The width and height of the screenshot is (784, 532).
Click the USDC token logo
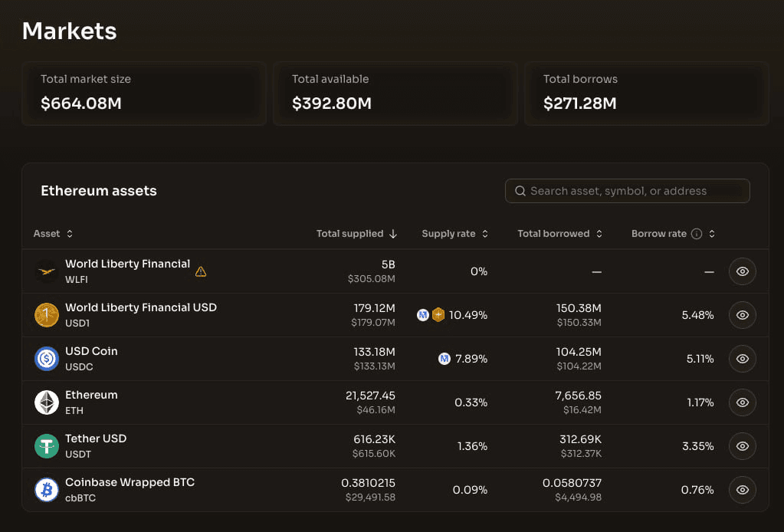(47, 359)
